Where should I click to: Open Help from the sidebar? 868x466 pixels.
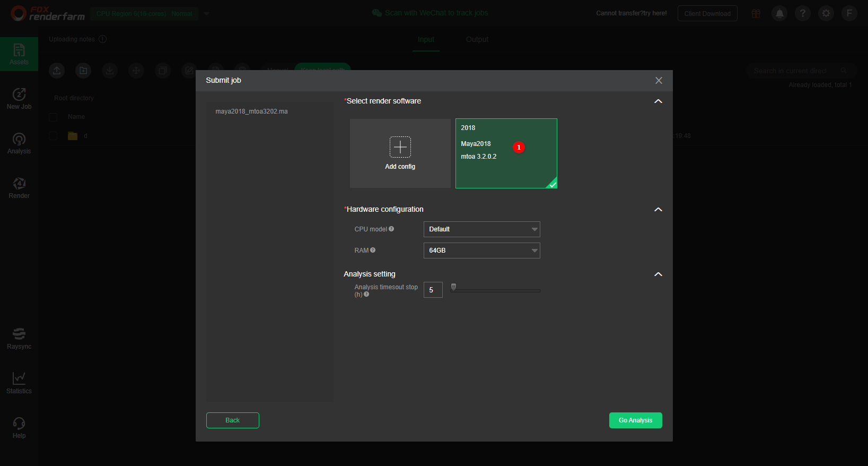tap(19, 428)
